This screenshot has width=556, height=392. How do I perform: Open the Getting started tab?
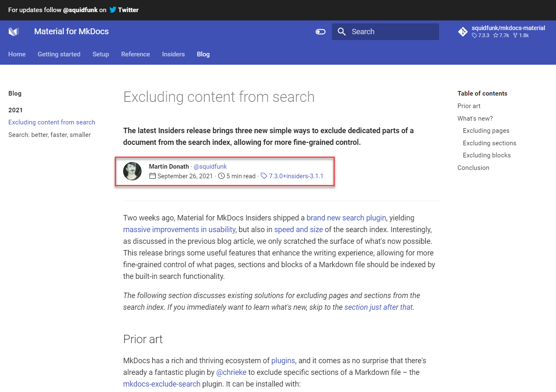[59, 54]
